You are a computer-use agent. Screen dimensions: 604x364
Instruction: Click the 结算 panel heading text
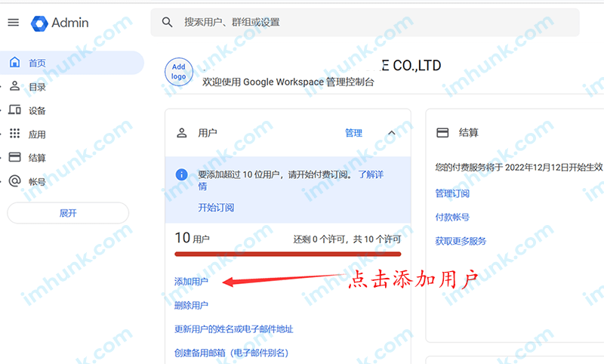click(468, 133)
